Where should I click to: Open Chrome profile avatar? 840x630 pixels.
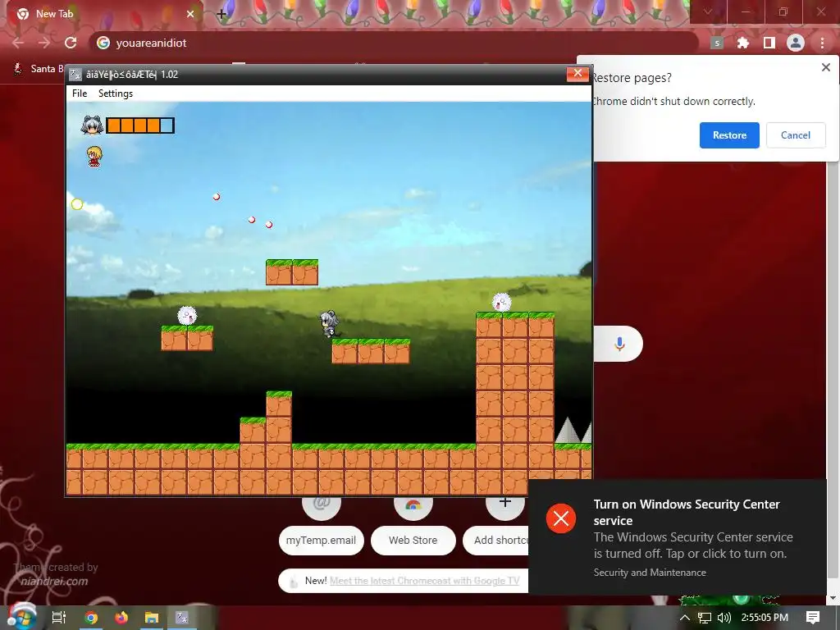click(796, 43)
